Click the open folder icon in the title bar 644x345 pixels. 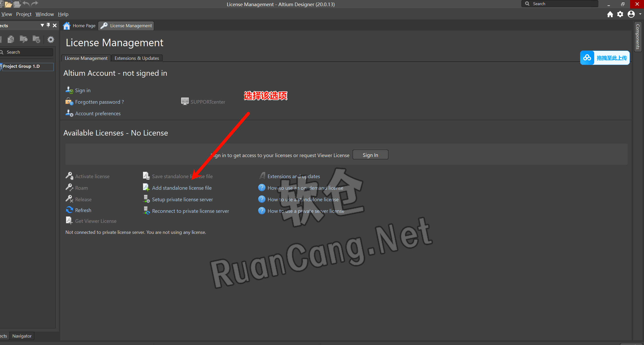coord(8,4)
